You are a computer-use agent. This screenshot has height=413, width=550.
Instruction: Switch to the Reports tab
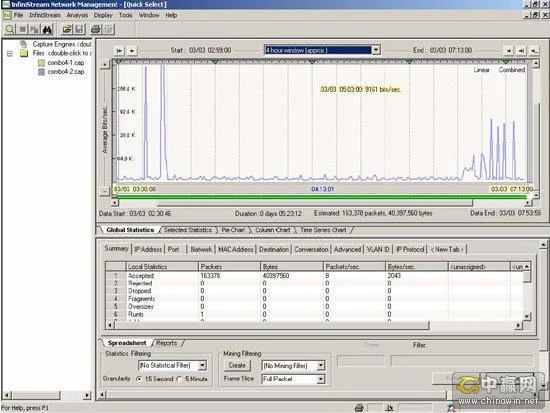(166, 343)
